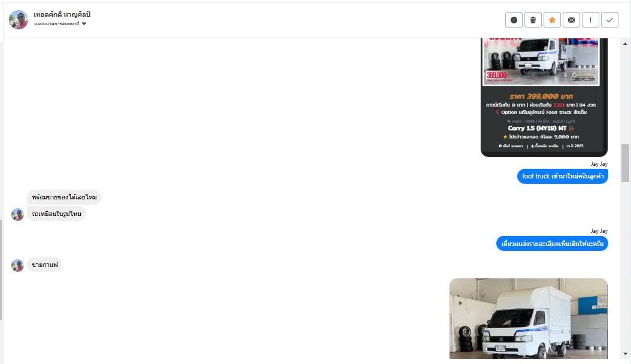The width and height of the screenshot is (631, 364).
Task: Click 'พร้อมขายของได้เลยไหม' message bubble
Action: 64,197
